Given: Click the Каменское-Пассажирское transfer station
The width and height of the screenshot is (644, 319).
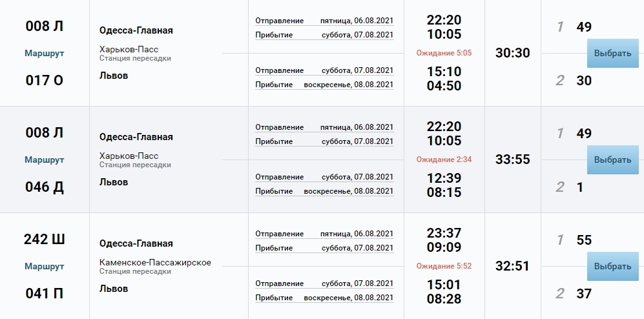Looking at the screenshot, I should pos(155,263).
